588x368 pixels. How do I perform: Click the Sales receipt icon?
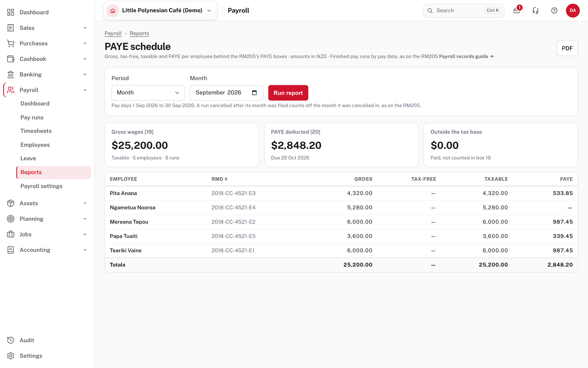pyautogui.click(x=11, y=28)
